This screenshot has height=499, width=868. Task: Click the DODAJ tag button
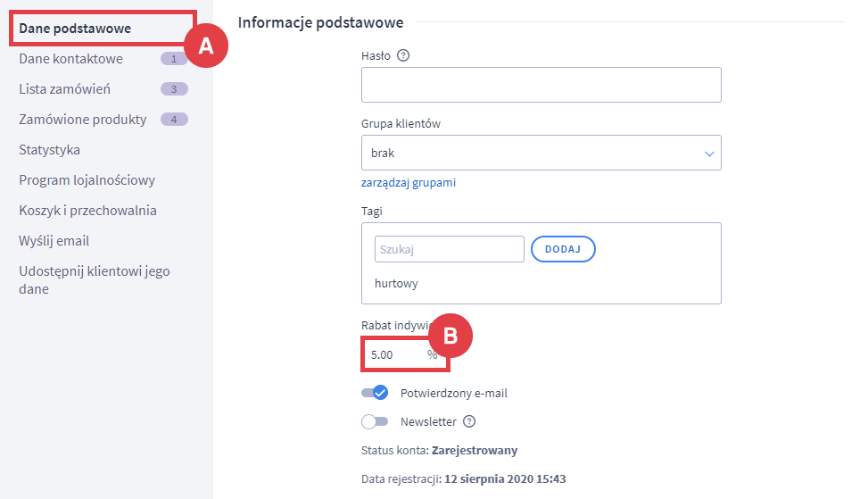coord(563,249)
